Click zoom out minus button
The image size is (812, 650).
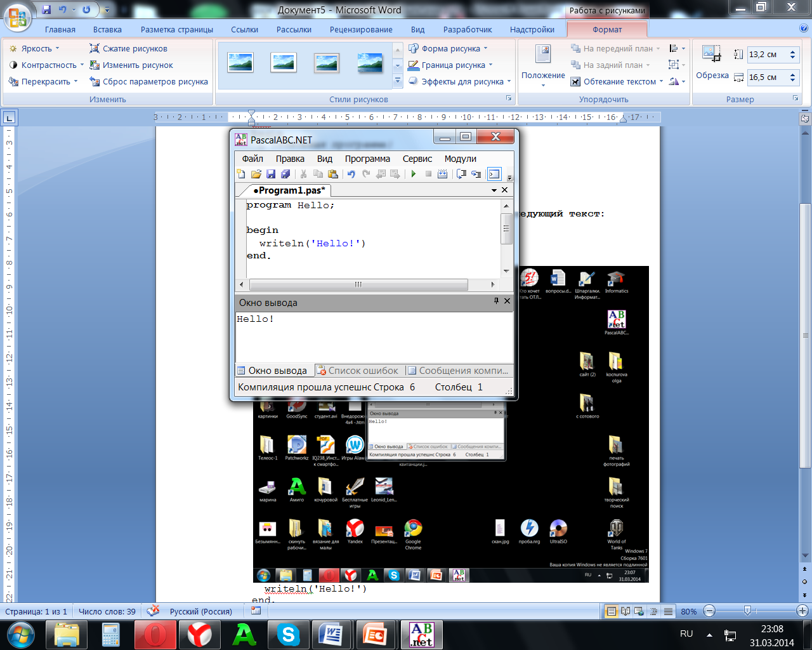coord(709,611)
